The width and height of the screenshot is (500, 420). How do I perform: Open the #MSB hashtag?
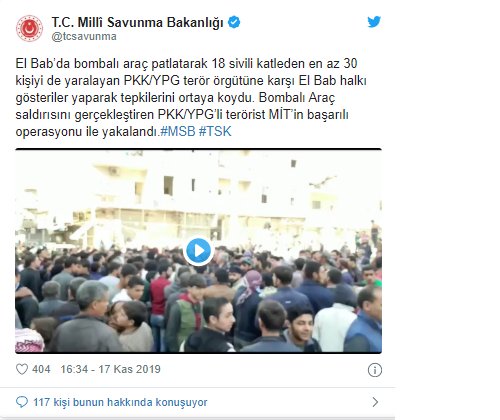[178, 131]
